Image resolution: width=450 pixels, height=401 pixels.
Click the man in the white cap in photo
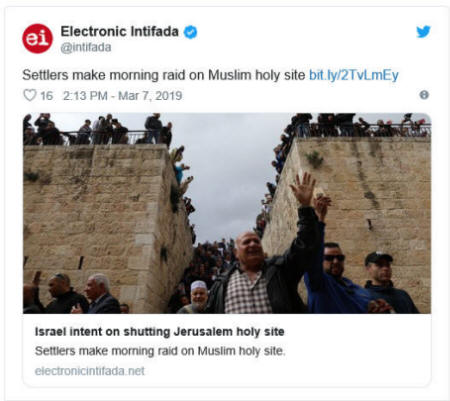coord(198,297)
